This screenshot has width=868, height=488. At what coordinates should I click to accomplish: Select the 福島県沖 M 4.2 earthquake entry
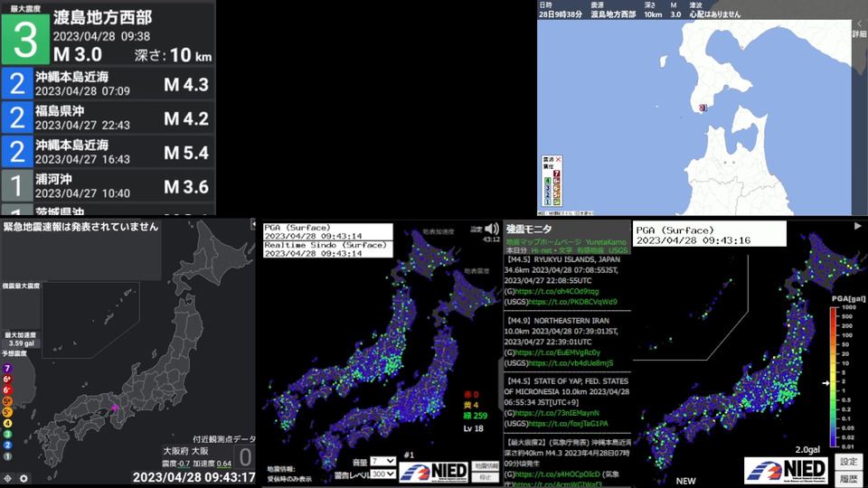point(108,117)
